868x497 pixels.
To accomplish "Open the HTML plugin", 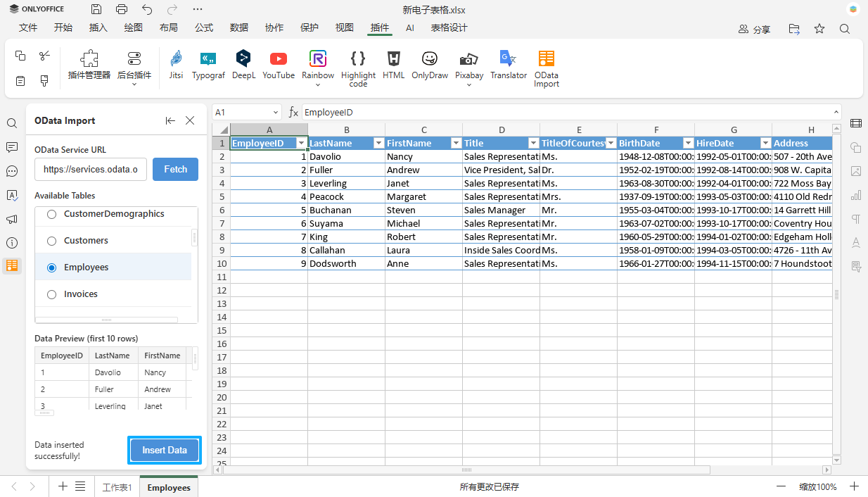I will (393, 65).
